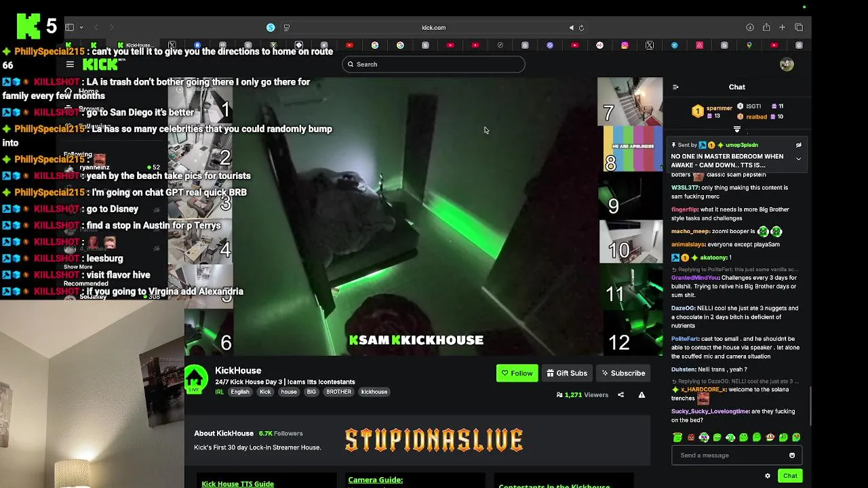Hide the pinned message in chat

pyautogui.click(x=798, y=145)
